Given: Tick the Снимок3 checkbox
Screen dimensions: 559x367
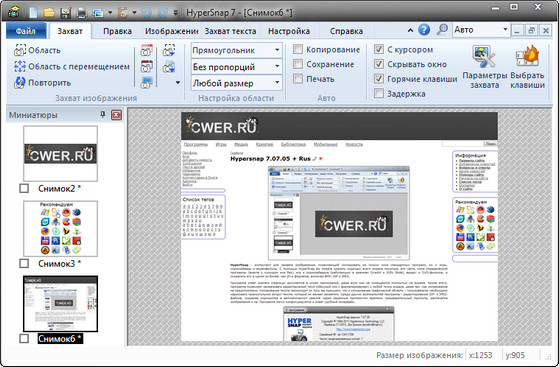Looking at the screenshot, I should pyautogui.click(x=24, y=264).
